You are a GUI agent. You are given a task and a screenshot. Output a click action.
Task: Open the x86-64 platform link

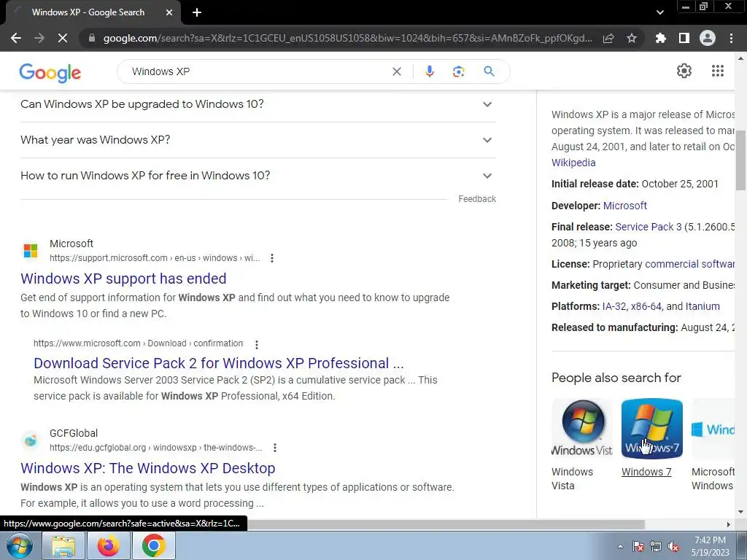pyautogui.click(x=646, y=307)
